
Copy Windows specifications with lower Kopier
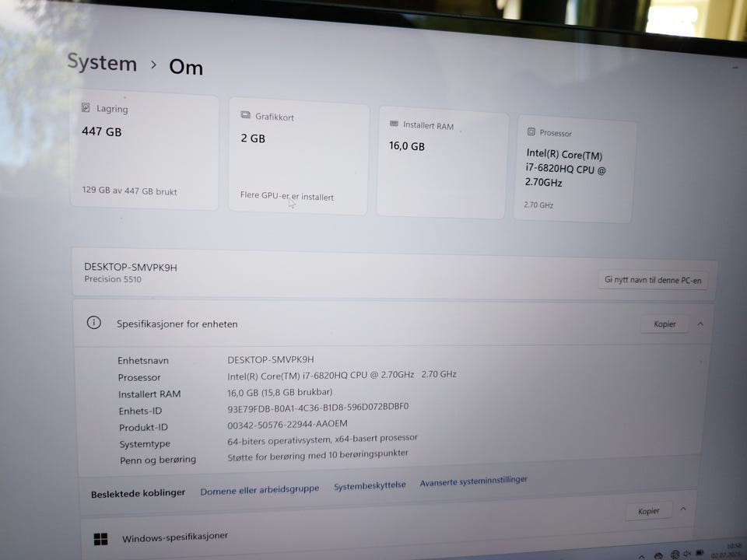[x=648, y=511]
